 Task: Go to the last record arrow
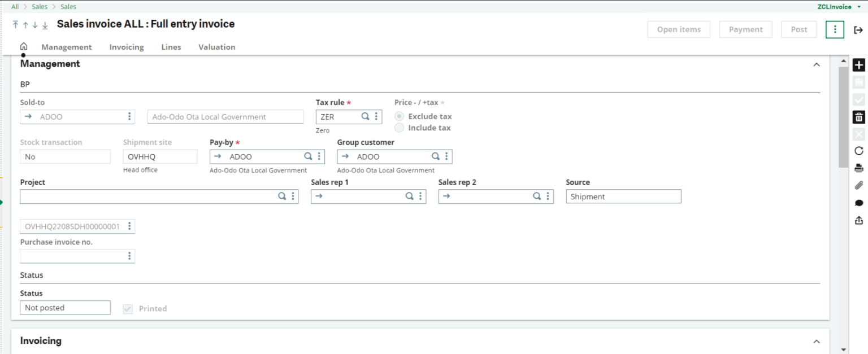point(45,25)
